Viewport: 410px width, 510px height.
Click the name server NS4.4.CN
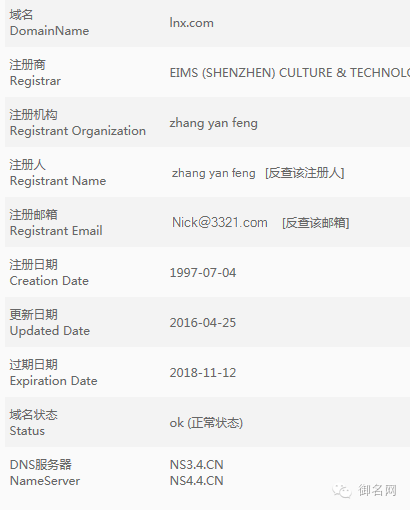(196, 481)
